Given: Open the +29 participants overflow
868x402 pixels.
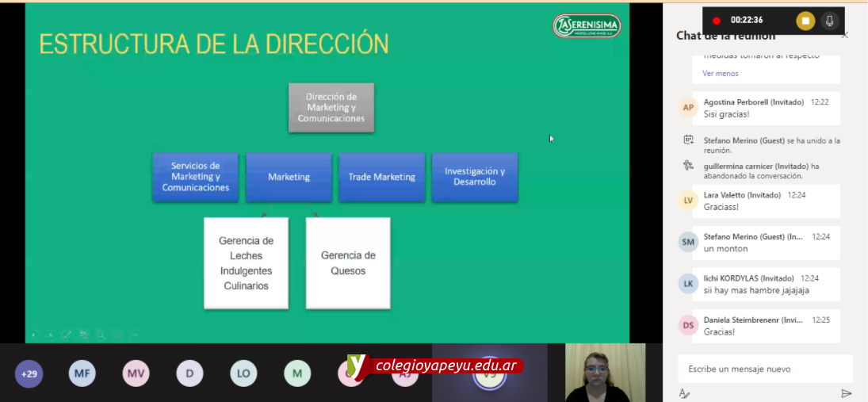Looking at the screenshot, I should [29, 373].
